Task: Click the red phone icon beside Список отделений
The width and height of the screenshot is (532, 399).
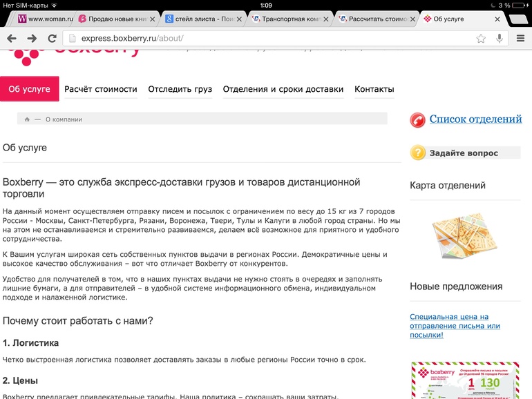Action: tap(417, 120)
